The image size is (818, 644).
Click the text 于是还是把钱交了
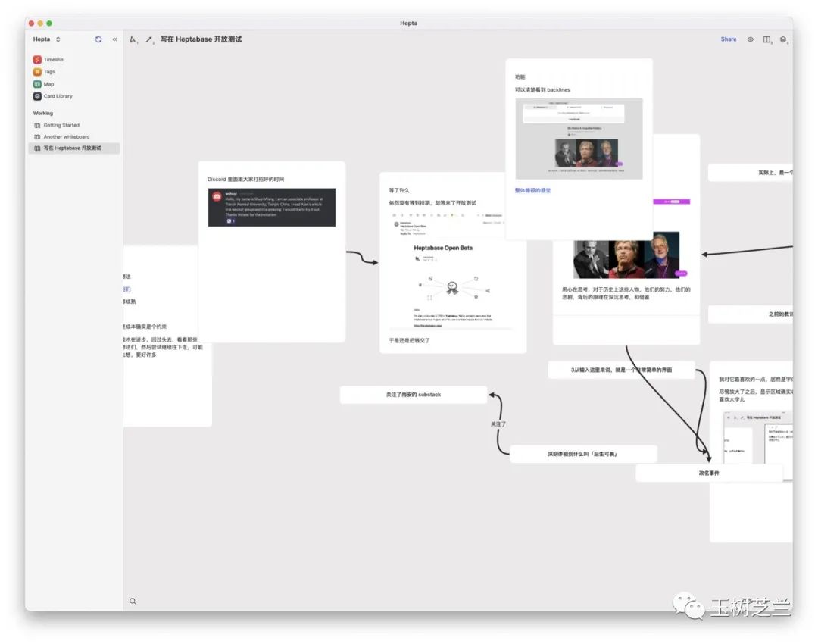tap(409, 340)
